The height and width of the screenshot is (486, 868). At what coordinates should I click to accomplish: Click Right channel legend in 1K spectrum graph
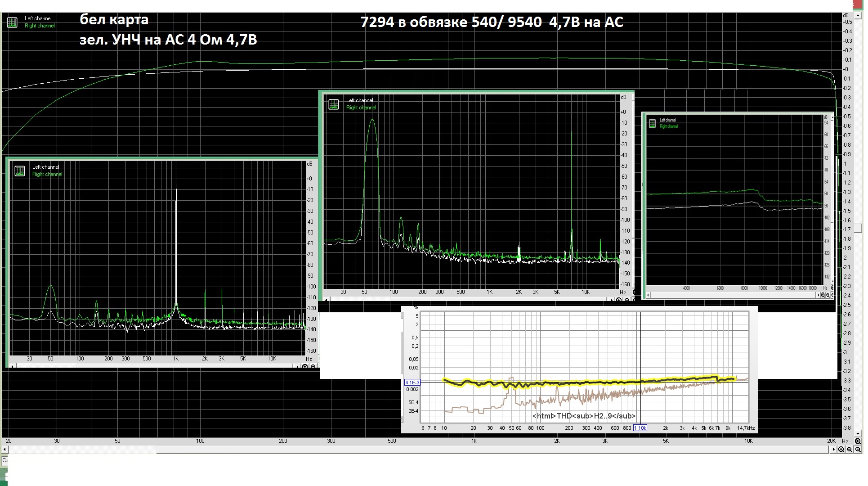click(47, 174)
